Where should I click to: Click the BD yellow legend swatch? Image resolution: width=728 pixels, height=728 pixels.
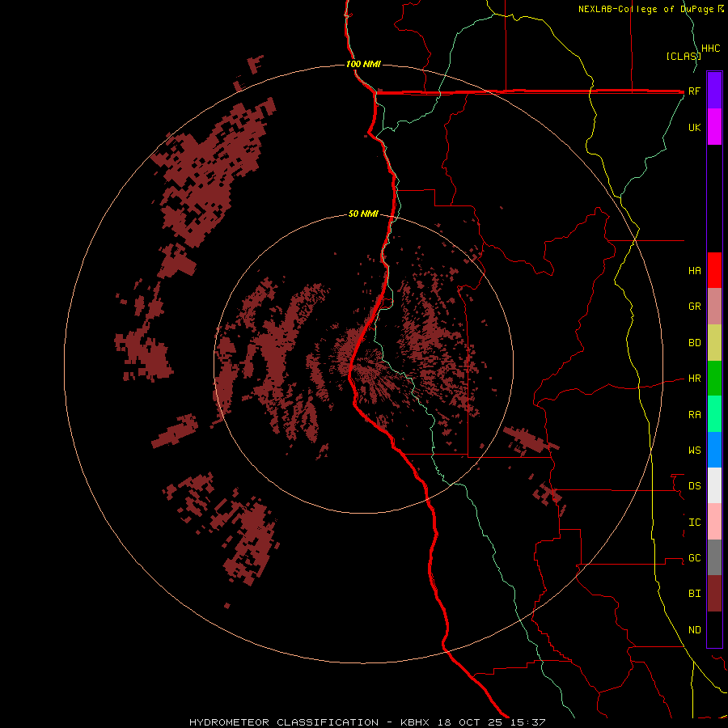714,343
